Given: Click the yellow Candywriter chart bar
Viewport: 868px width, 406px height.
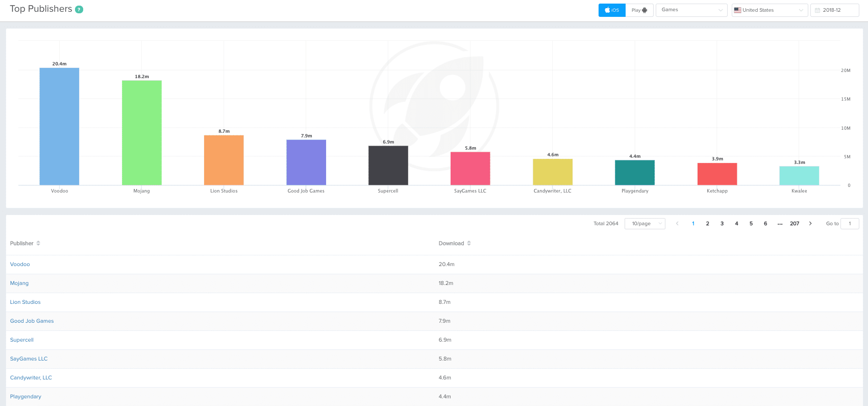Looking at the screenshot, I should pos(553,172).
